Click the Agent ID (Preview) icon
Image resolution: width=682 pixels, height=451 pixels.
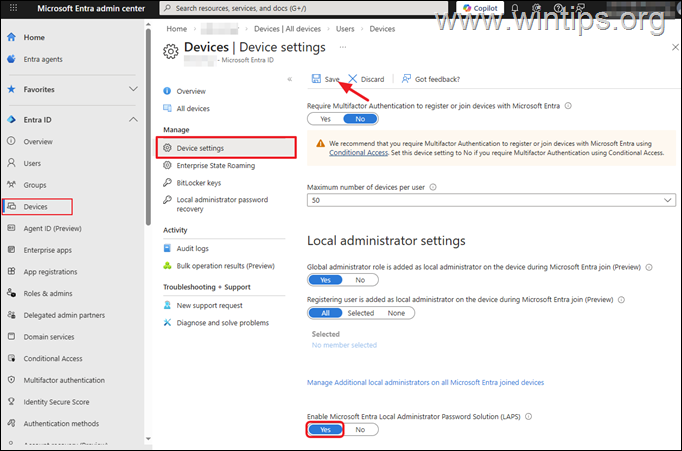(x=12, y=228)
